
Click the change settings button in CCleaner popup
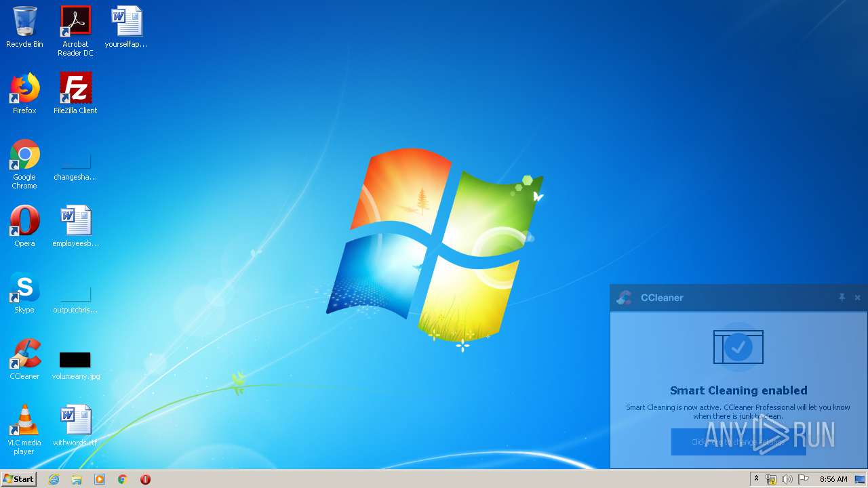tap(738, 442)
